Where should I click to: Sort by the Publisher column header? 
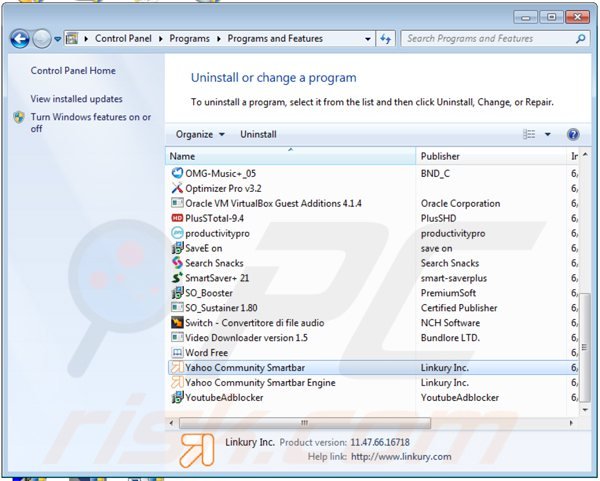click(491, 156)
